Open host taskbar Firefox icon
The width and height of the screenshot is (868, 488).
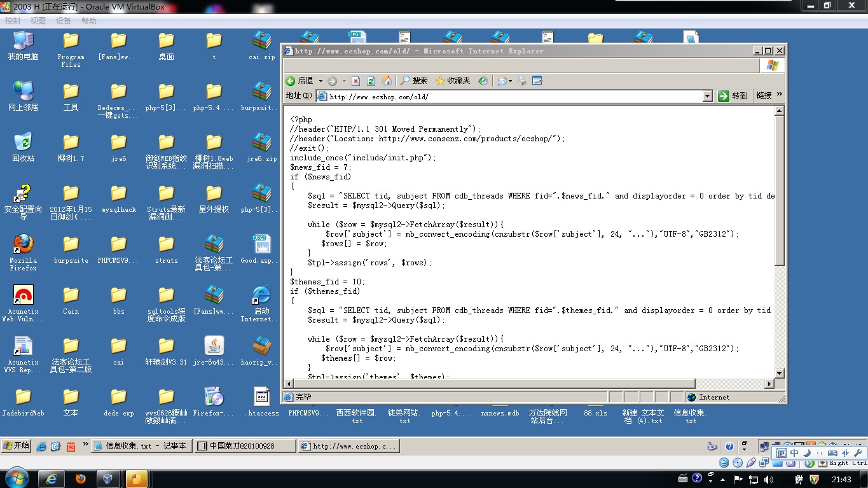click(x=80, y=478)
